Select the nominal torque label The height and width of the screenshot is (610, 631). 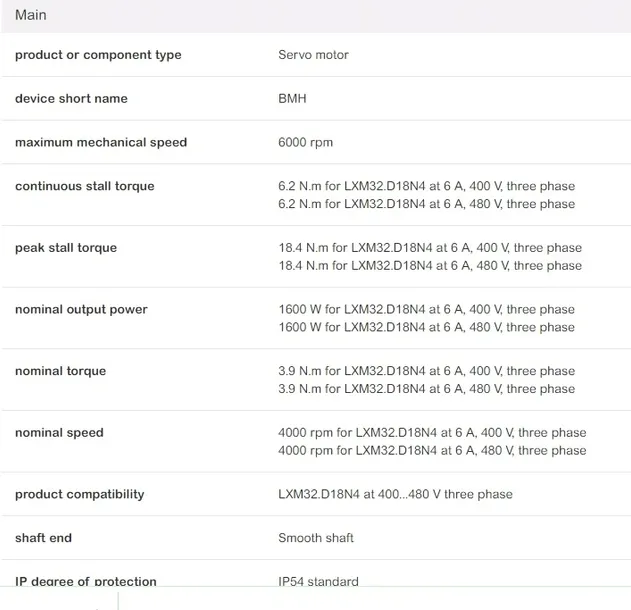[60, 371]
